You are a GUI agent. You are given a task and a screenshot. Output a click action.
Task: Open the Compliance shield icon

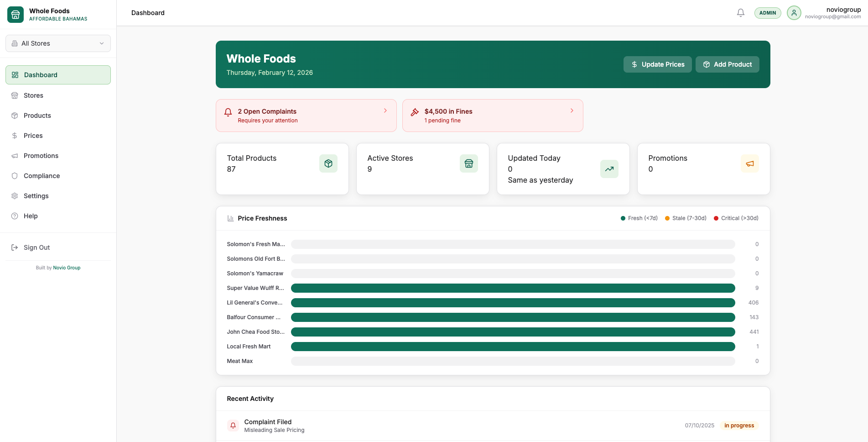(15, 176)
